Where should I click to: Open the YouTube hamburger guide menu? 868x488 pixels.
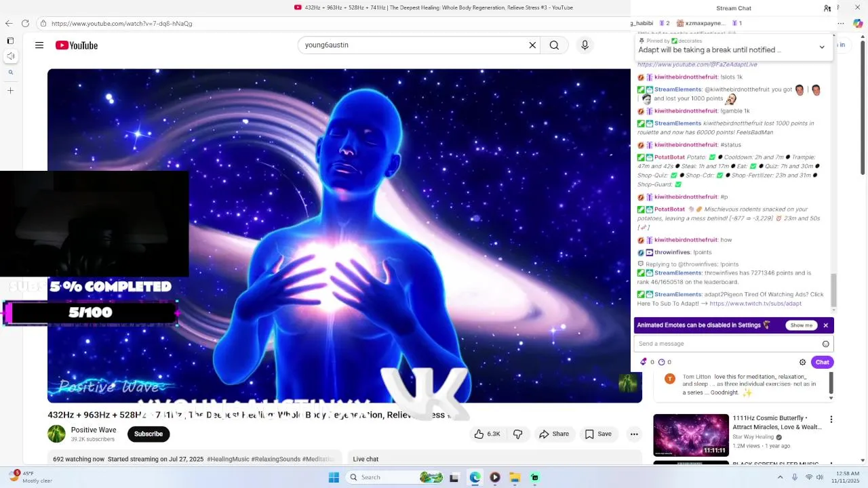[39, 45]
